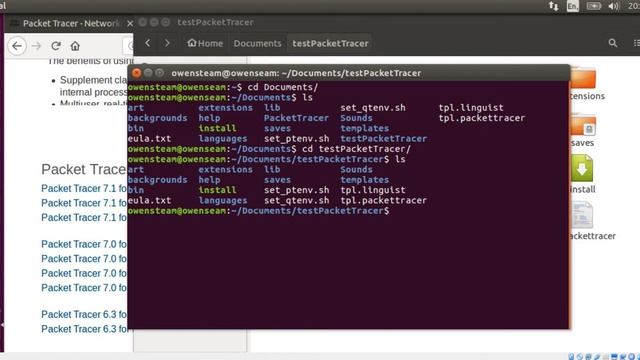
Task: Click green 'install' in second ls listing
Action: point(217,190)
